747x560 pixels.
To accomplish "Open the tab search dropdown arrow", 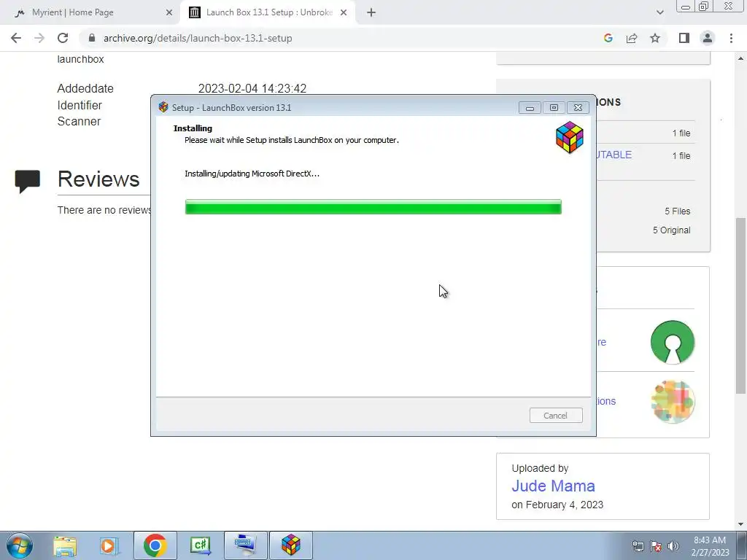I will pos(659,12).
